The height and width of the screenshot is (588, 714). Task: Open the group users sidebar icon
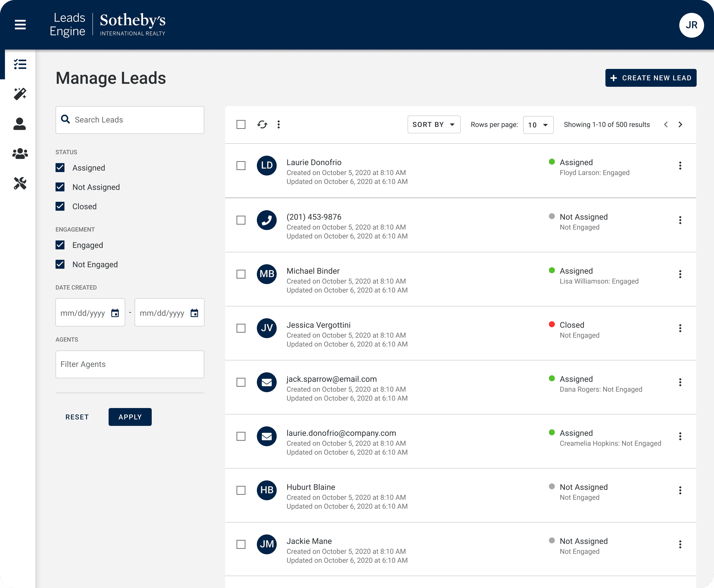coord(20,154)
